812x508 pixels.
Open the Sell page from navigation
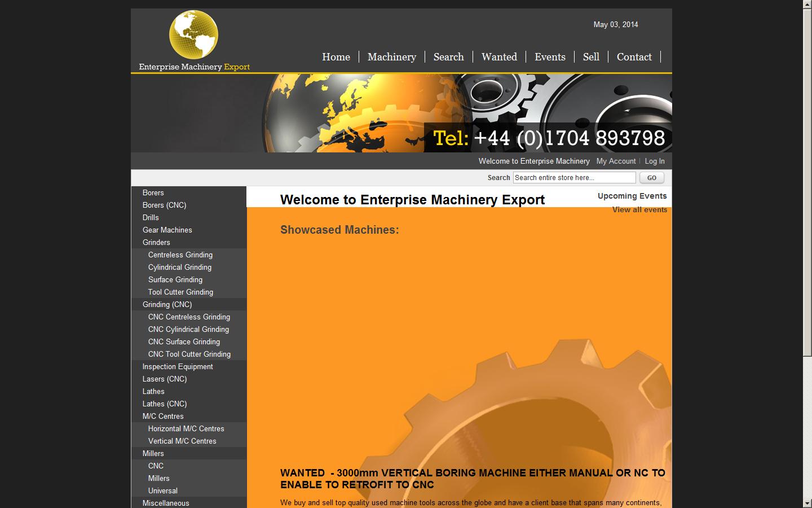coord(591,57)
